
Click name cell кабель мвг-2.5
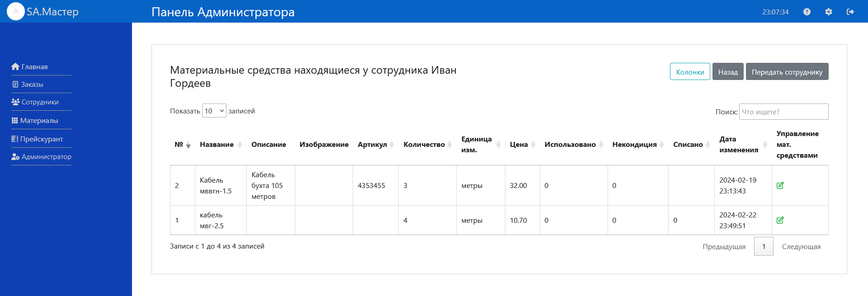pyautogui.click(x=221, y=220)
